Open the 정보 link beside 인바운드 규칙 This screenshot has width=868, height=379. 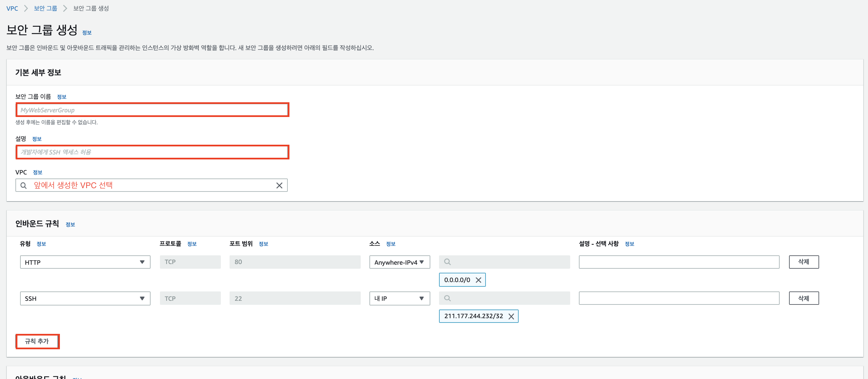tap(70, 225)
